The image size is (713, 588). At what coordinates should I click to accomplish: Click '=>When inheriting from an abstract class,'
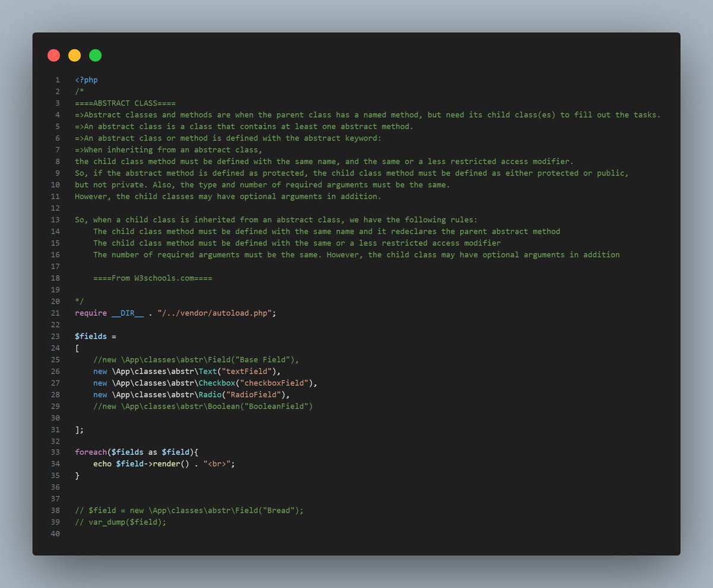169,150
